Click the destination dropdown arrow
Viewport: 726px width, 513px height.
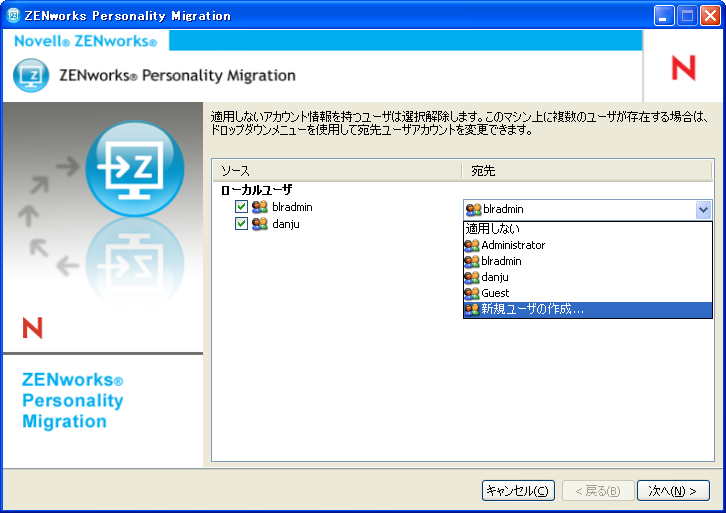[x=703, y=210]
